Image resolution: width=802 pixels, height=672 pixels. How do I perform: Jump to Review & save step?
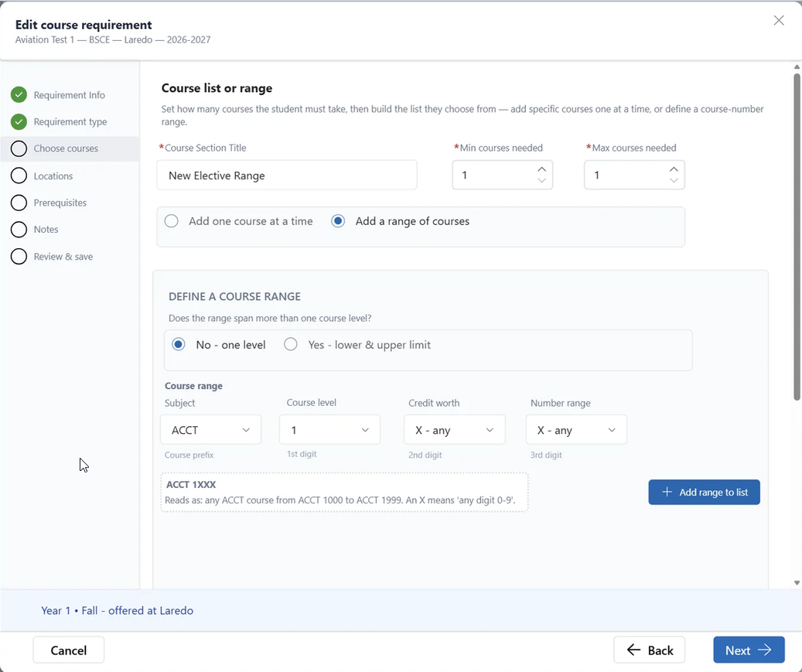63,256
